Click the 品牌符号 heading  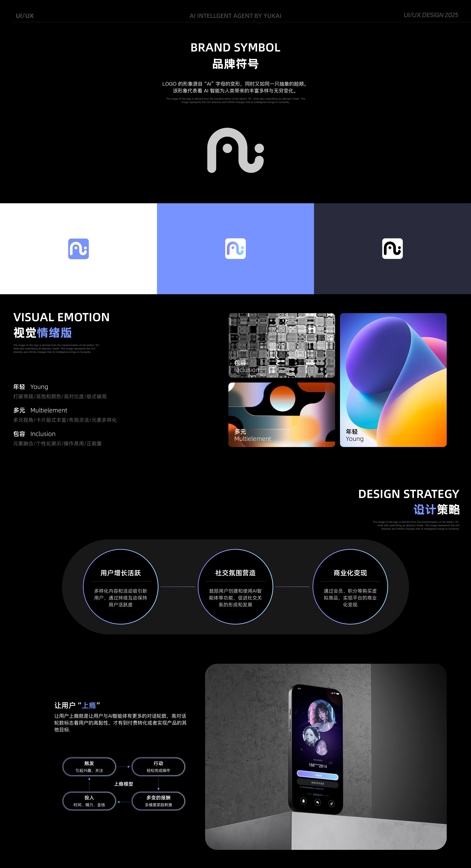click(235, 64)
